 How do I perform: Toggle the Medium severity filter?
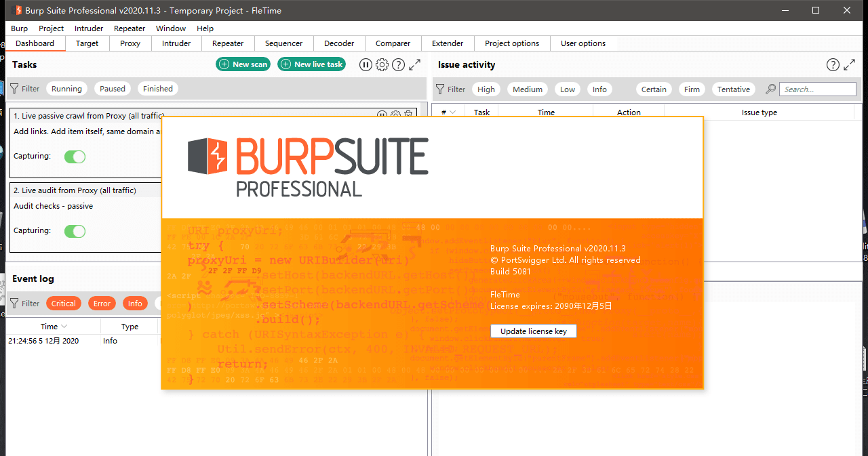(528, 89)
